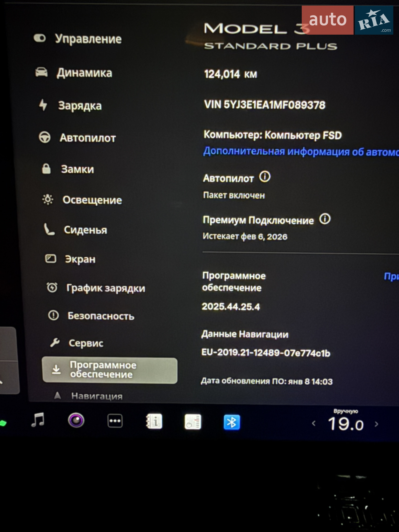Open Bluetooth settings from dock

[232, 423]
